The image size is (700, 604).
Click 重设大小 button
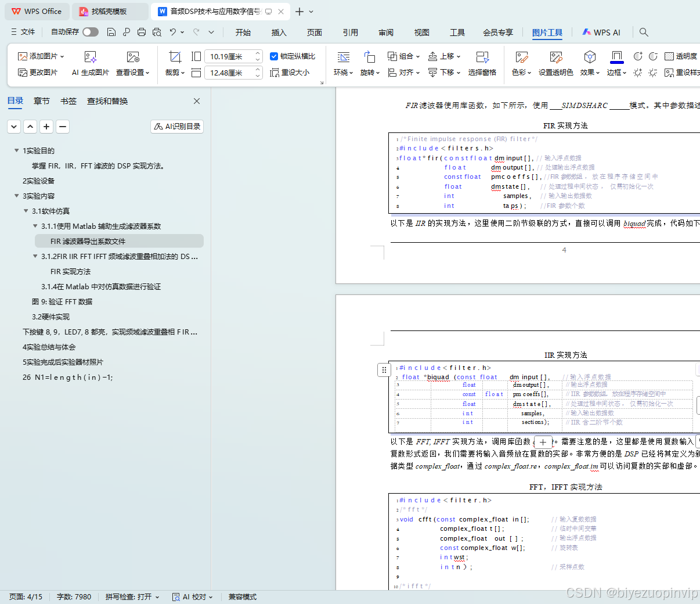point(290,73)
